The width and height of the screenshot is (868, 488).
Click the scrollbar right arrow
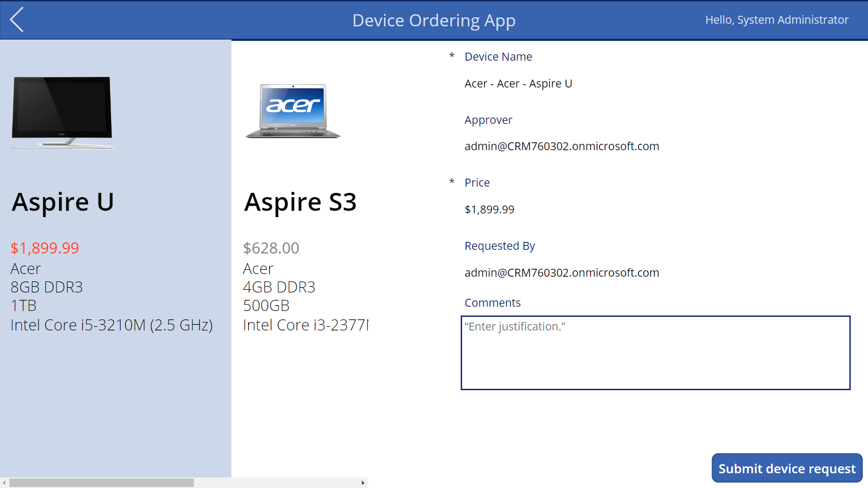363,483
